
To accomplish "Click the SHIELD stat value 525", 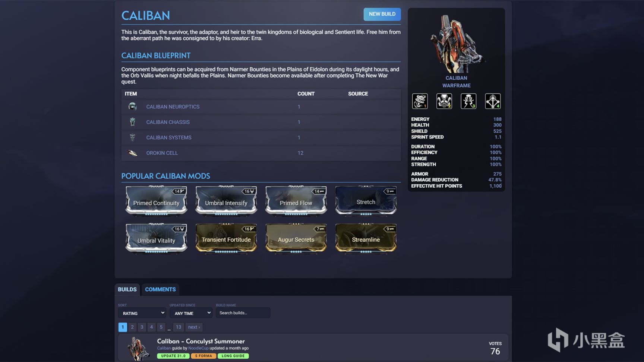I will click(497, 131).
